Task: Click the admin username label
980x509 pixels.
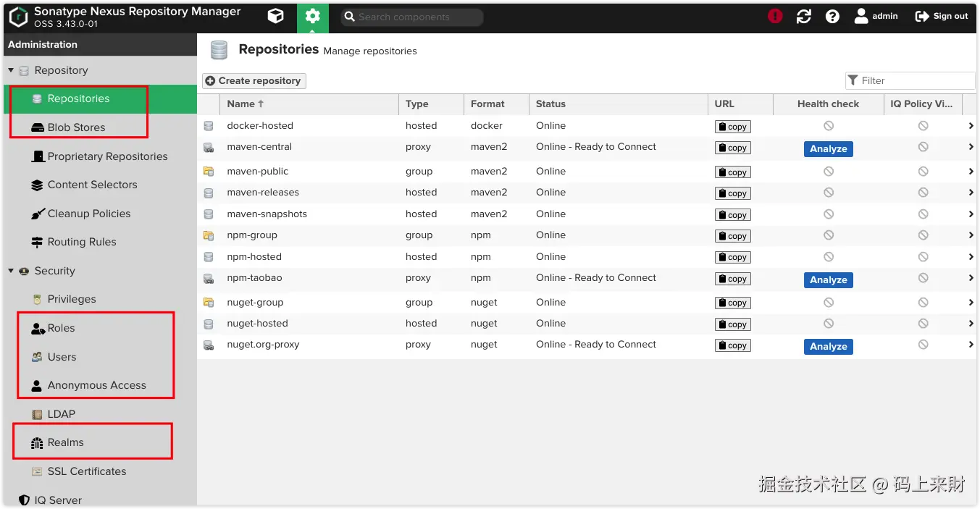Action: [885, 16]
